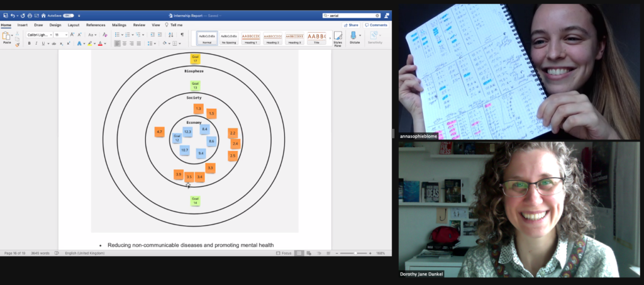Image resolution: width=644 pixels, height=285 pixels.
Task: Toggle Underline formatting
Action: 43,43
